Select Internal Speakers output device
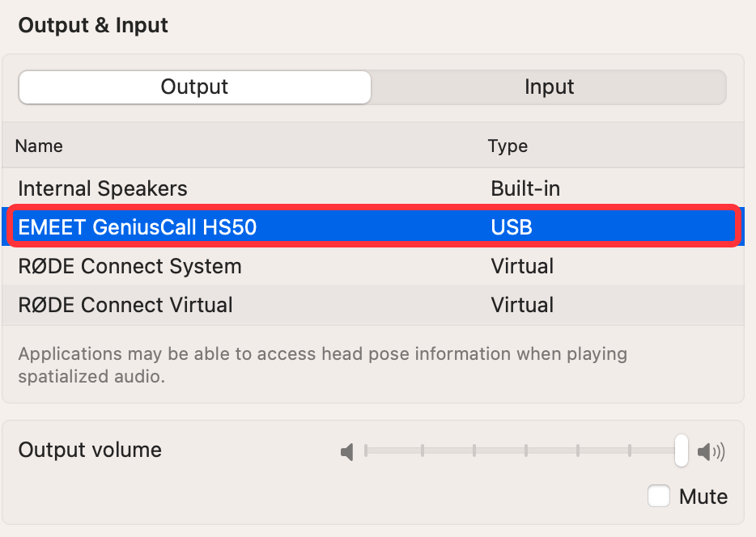This screenshot has height=537, width=756. [x=373, y=188]
